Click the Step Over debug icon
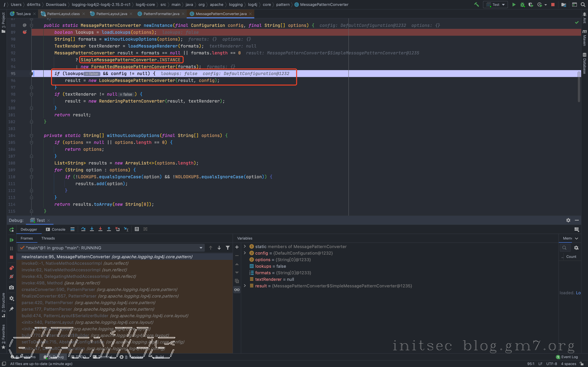Image resolution: width=588 pixels, height=367 pixels. coord(83,229)
